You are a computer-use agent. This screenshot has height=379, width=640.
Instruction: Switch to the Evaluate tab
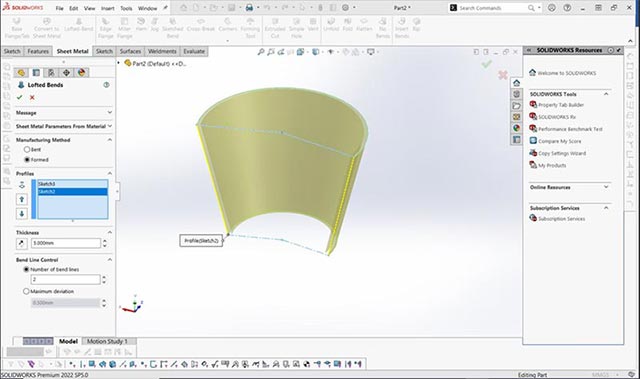194,51
